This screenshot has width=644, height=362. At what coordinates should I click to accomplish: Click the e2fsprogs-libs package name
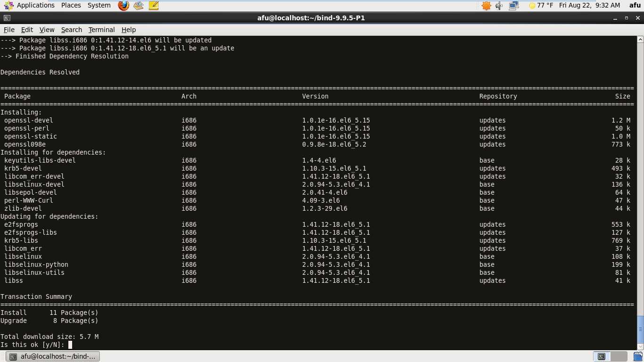click(31, 232)
